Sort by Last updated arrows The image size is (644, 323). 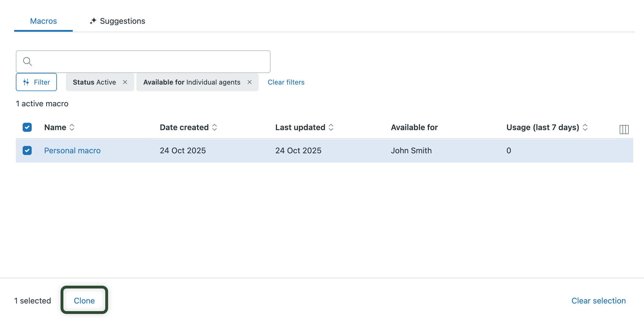pos(331,127)
